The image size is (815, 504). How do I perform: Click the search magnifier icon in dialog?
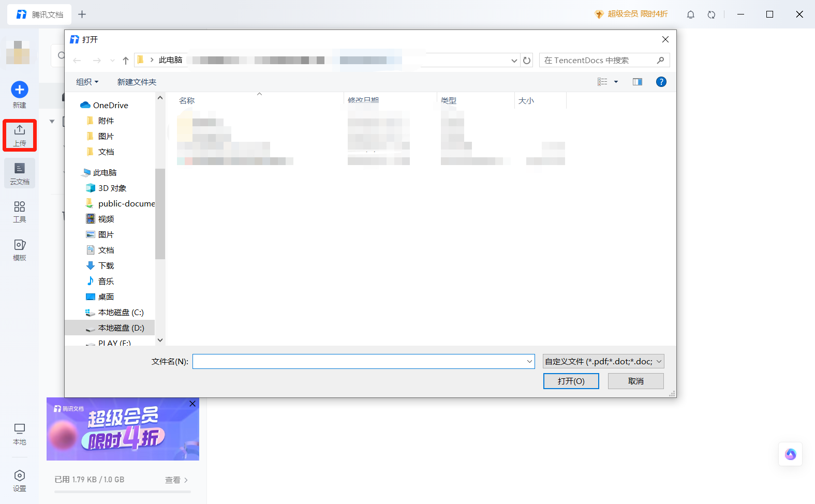tap(661, 61)
